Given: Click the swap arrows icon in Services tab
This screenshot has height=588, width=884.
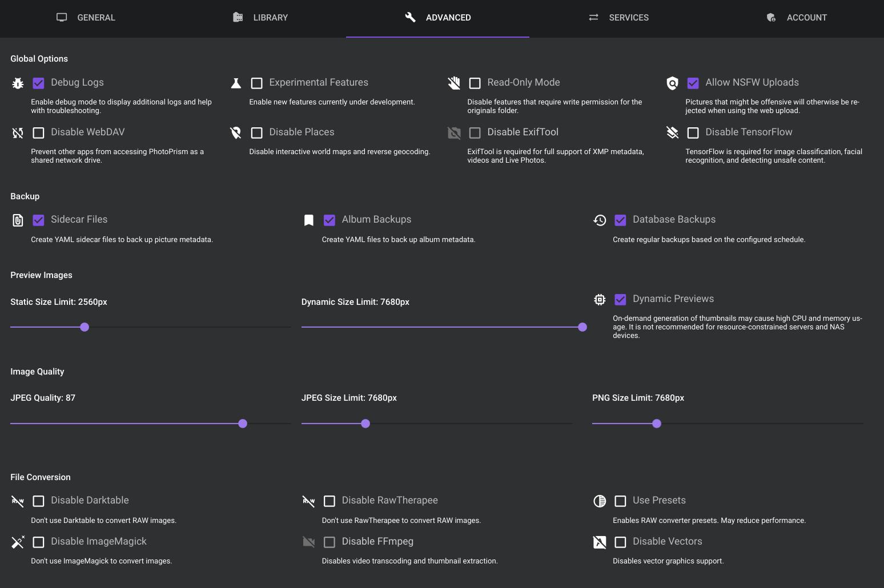Looking at the screenshot, I should pyautogui.click(x=593, y=18).
